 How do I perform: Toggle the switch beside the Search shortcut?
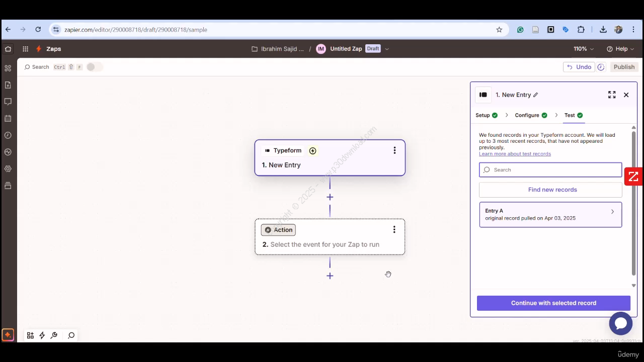[94, 67]
